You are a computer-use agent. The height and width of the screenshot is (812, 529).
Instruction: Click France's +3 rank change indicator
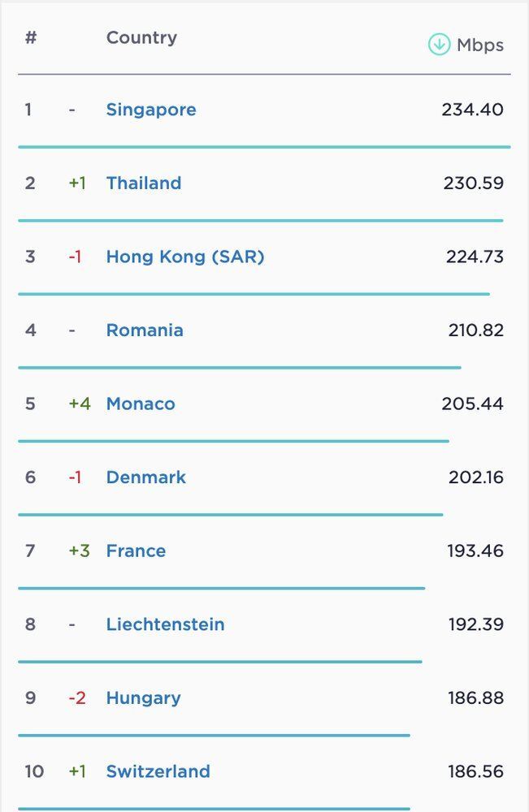pos(80,551)
